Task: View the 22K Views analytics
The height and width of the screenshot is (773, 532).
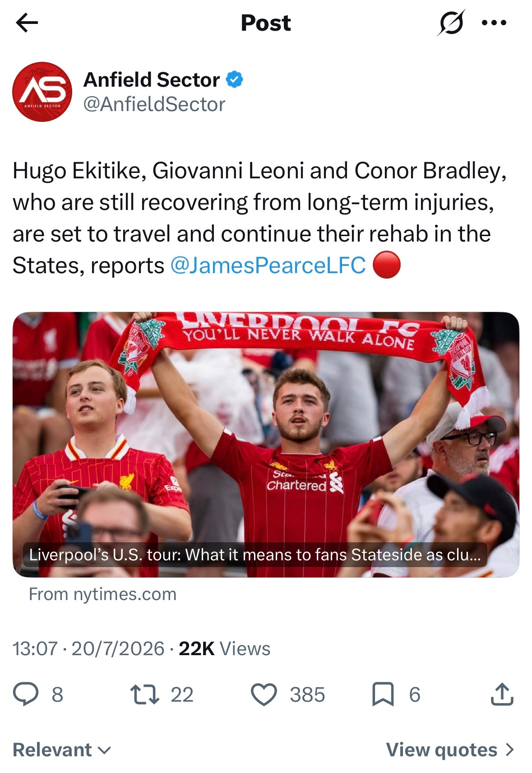Action: [224, 649]
